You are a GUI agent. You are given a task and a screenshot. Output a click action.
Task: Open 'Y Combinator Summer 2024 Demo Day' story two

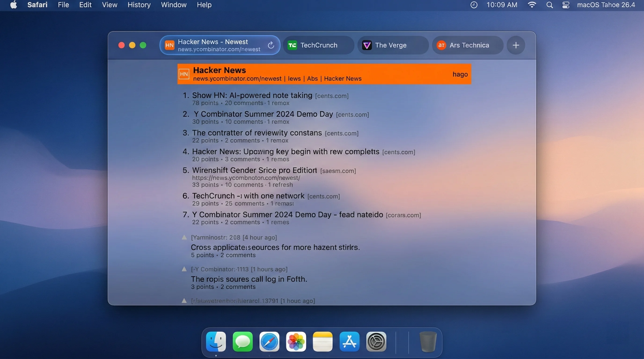263,114
